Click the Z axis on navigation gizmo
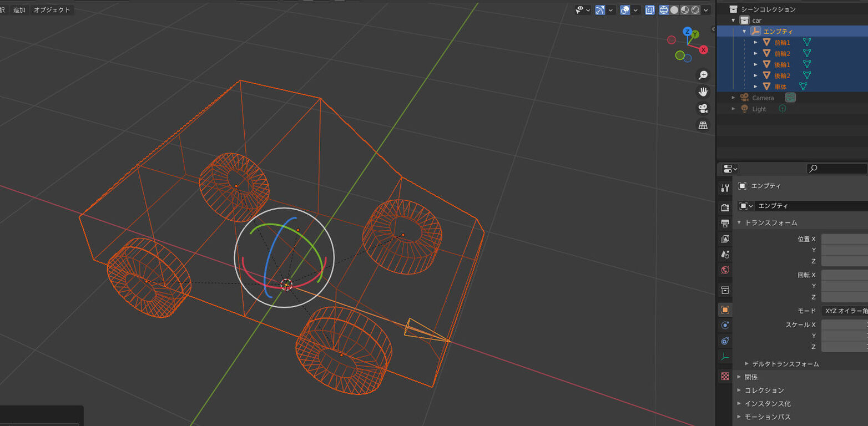868x426 pixels. click(688, 32)
